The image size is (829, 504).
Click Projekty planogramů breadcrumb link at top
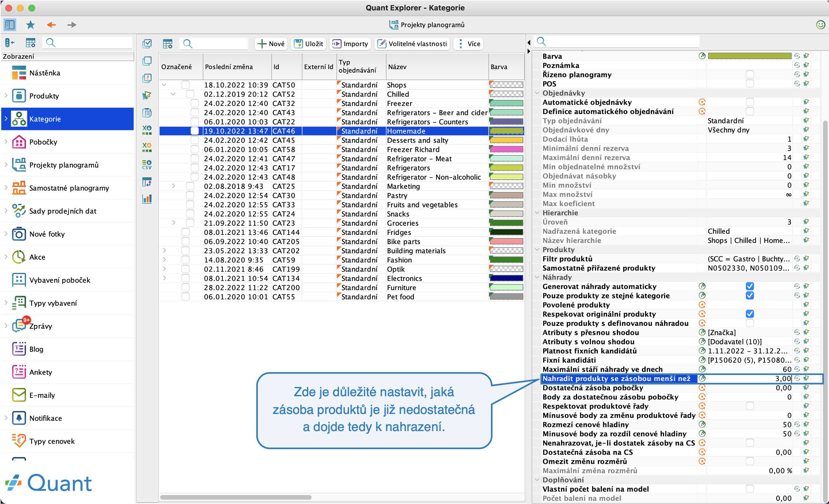[x=427, y=24]
